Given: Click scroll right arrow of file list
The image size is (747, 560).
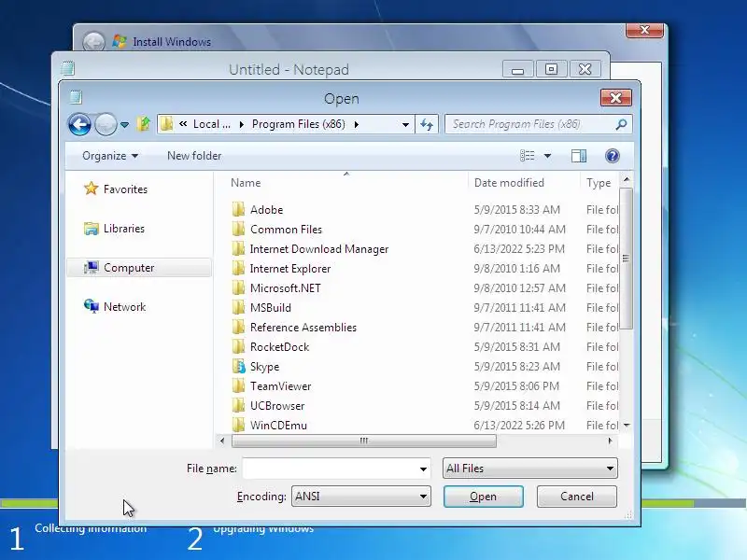Looking at the screenshot, I should tap(610, 441).
